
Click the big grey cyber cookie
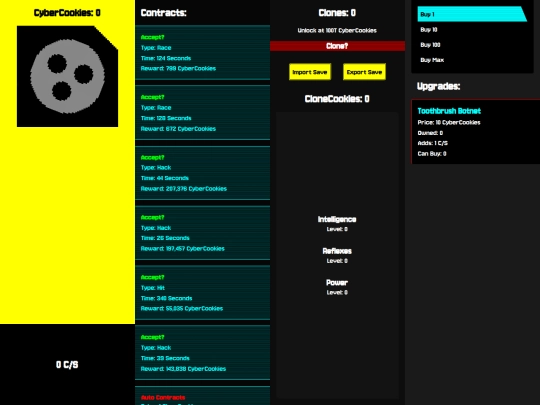pyautogui.click(x=68, y=76)
